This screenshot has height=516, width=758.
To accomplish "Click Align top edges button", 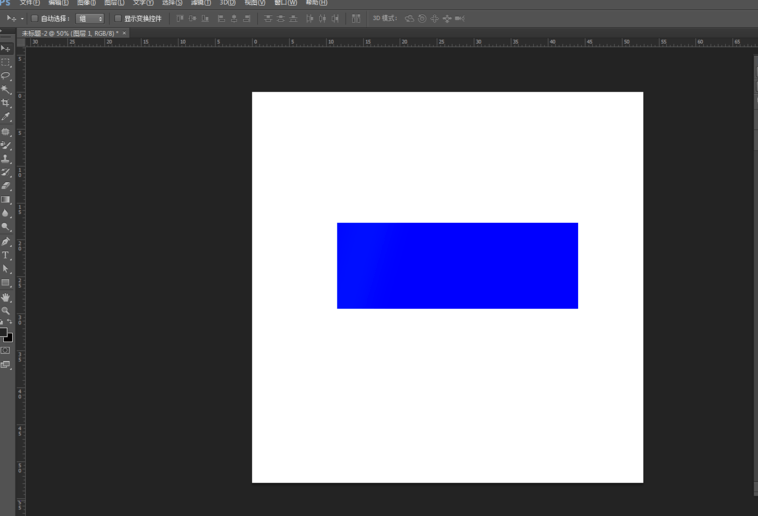I will click(x=179, y=18).
